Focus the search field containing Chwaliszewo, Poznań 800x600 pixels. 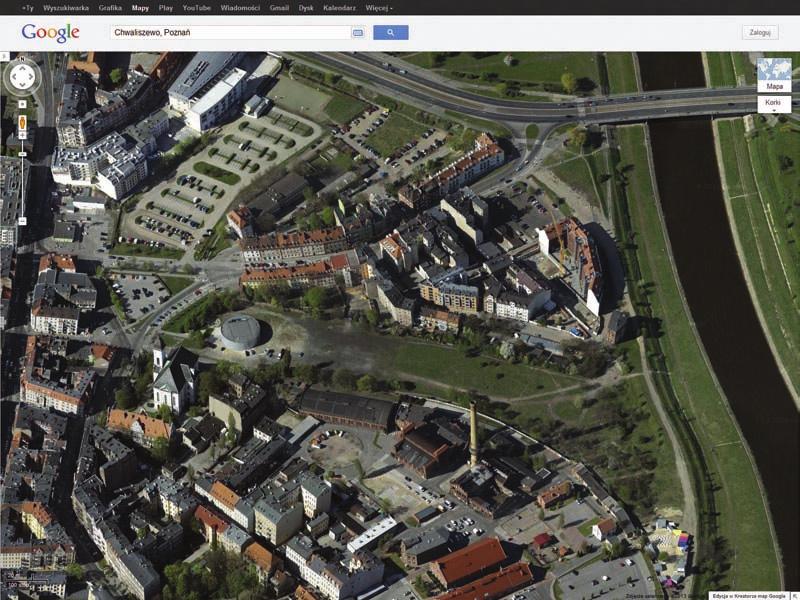(x=231, y=33)
